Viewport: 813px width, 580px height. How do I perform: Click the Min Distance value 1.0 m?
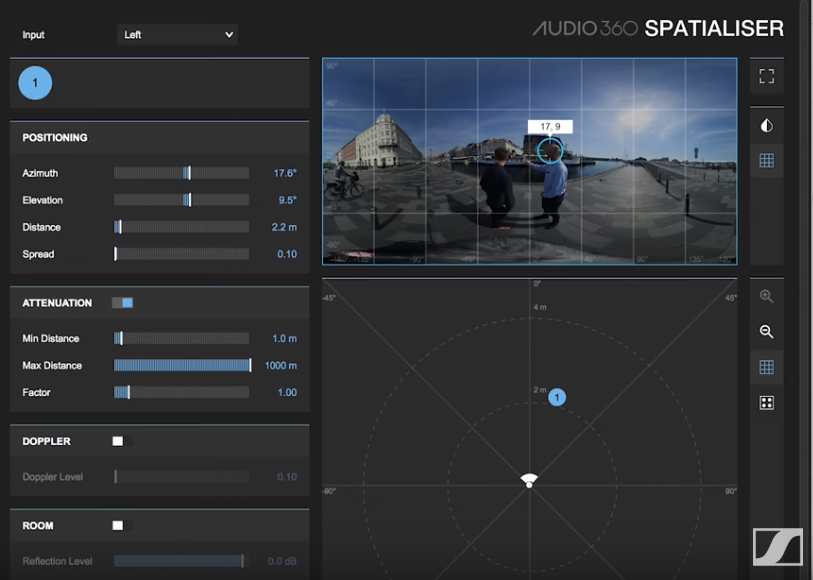285,338
